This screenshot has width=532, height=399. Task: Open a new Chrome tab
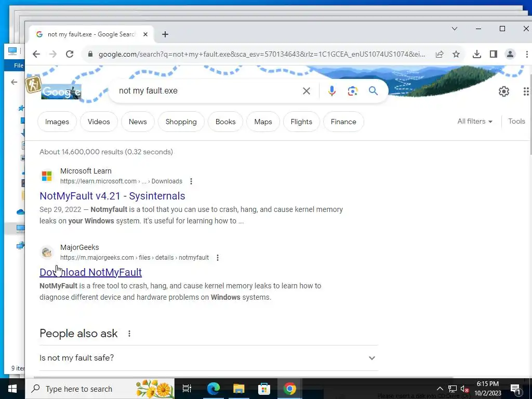(165, 34)
